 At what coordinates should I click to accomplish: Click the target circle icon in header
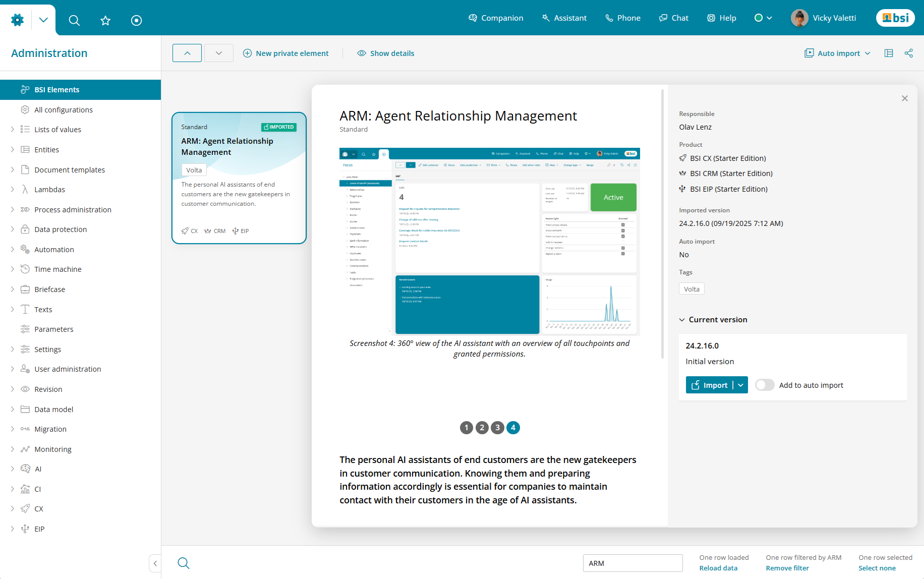pyautogui.click(x=136, y=20)
